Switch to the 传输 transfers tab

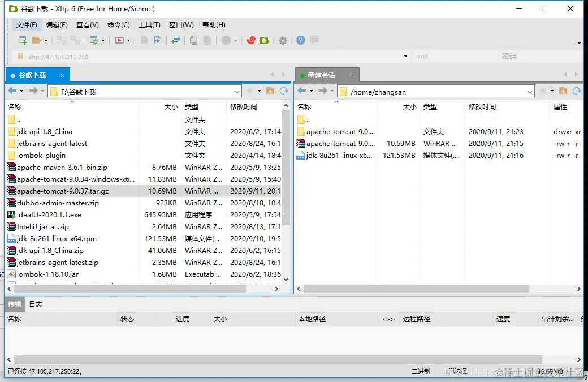(x=15, y=304)
